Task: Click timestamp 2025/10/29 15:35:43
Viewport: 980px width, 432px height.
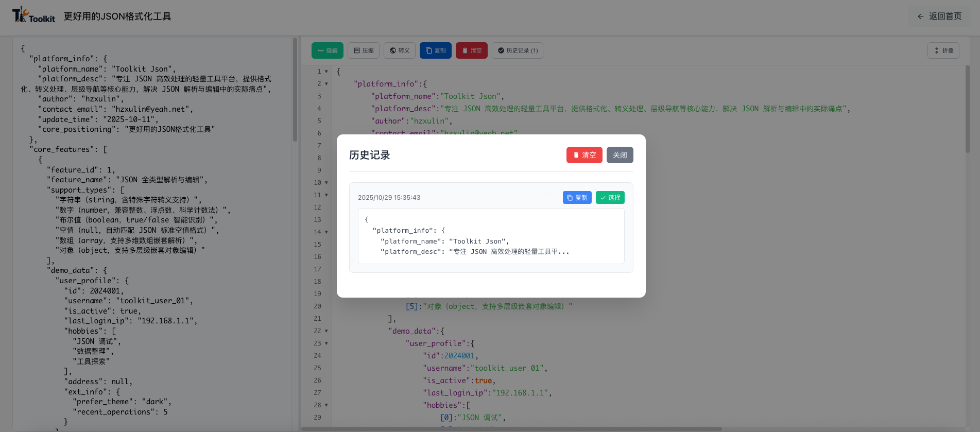Action: 389,198
